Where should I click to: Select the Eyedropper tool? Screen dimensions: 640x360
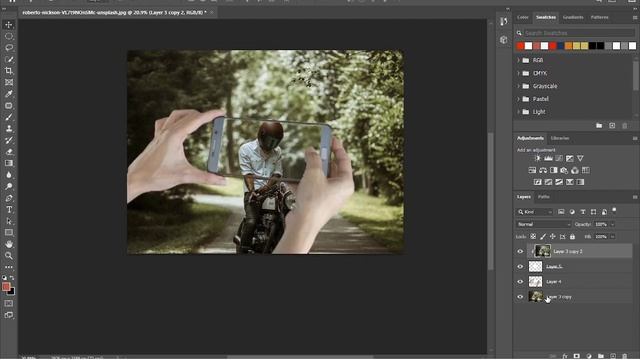point(9,94)
